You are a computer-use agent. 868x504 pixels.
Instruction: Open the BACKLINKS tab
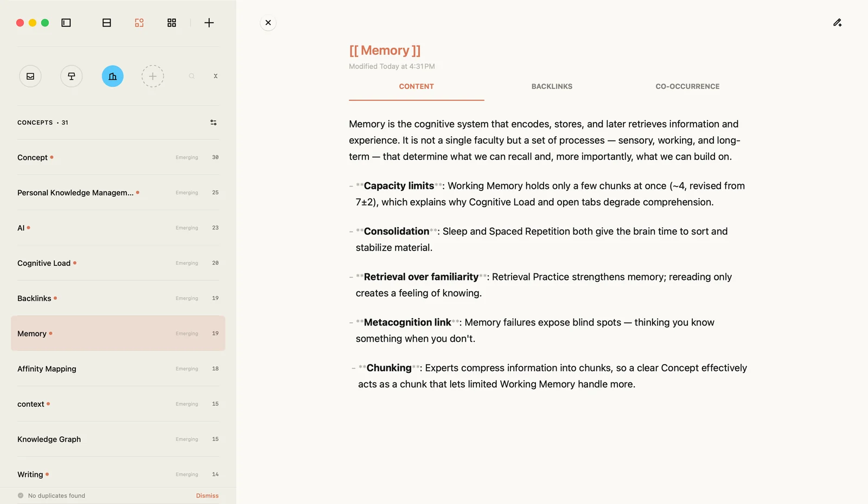(552, 87)
